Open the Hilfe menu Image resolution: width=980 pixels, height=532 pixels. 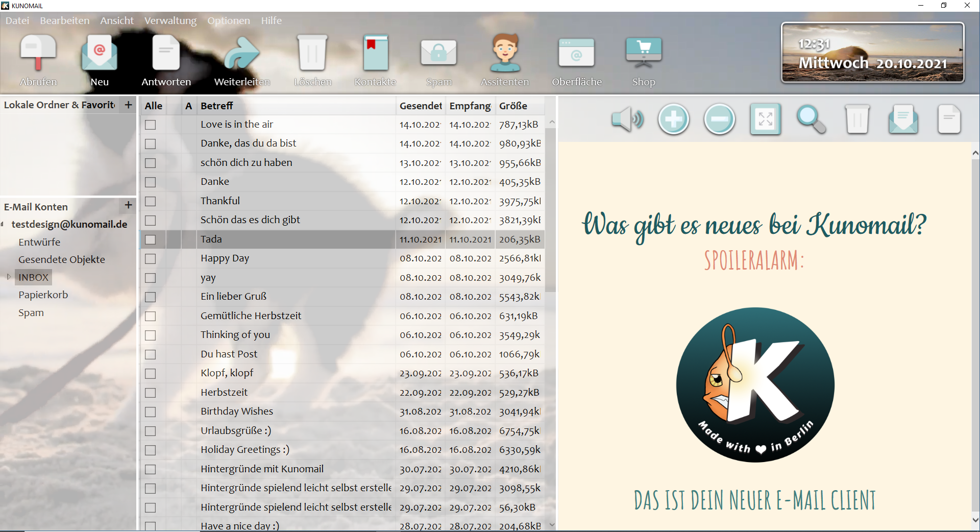(x=272, y=20)
